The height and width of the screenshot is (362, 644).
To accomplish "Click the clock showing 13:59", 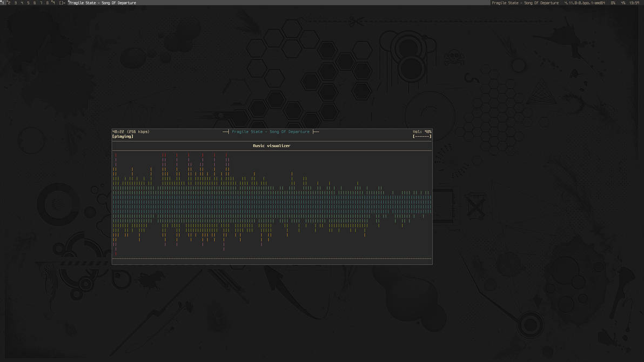I will pos(634,3).
